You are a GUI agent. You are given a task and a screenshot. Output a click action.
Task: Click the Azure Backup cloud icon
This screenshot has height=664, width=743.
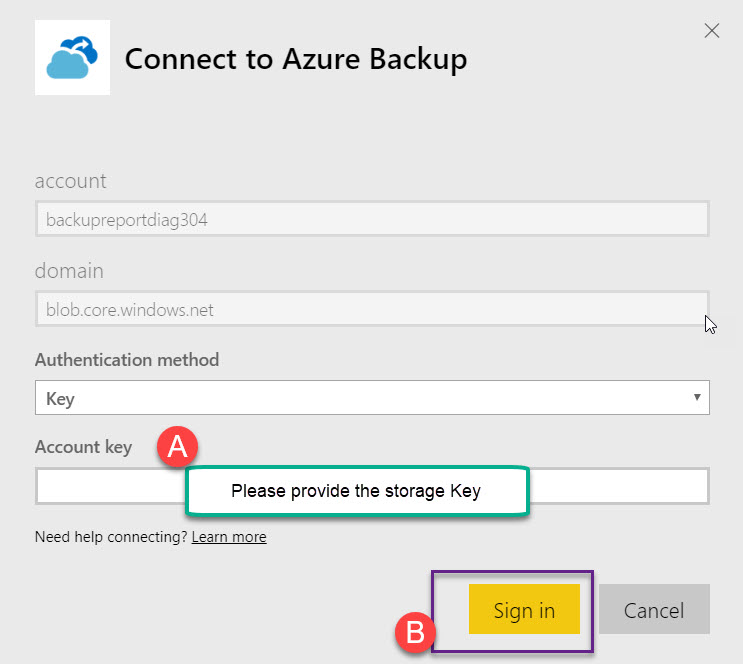pos(72,58)
